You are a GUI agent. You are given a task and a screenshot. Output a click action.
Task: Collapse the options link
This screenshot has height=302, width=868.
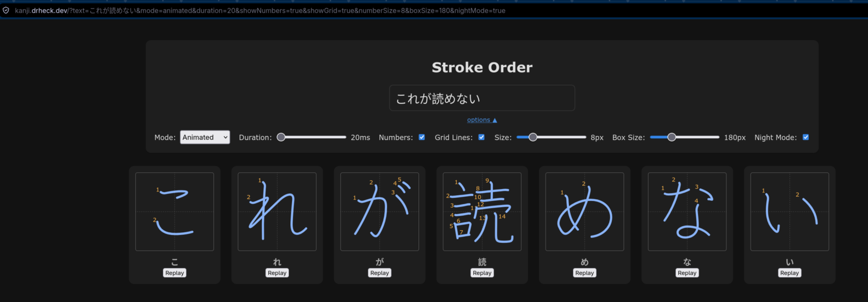[x=482, y=120]
